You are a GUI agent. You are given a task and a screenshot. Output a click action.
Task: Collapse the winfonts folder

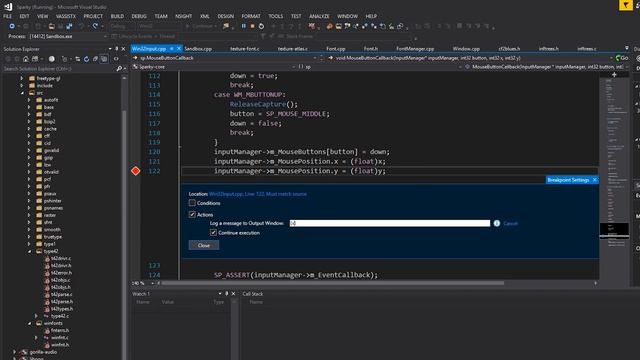[x=29, y=323]
